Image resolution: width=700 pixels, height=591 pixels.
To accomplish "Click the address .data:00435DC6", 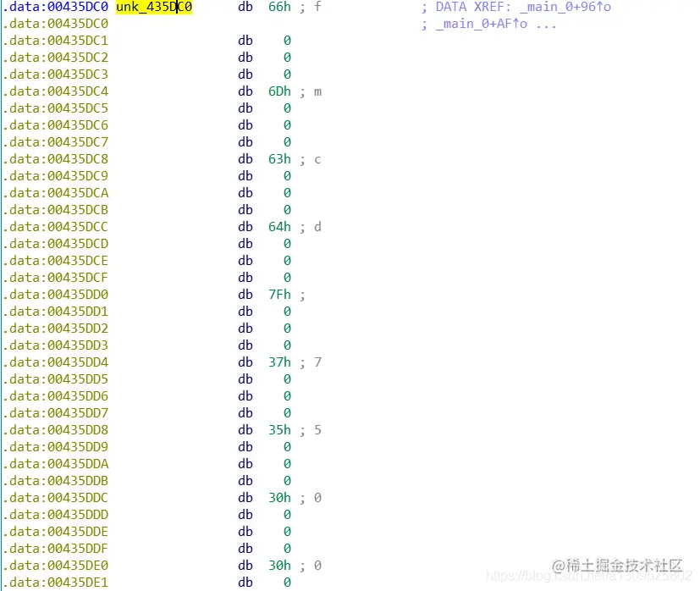I will (x=55, y=125).
